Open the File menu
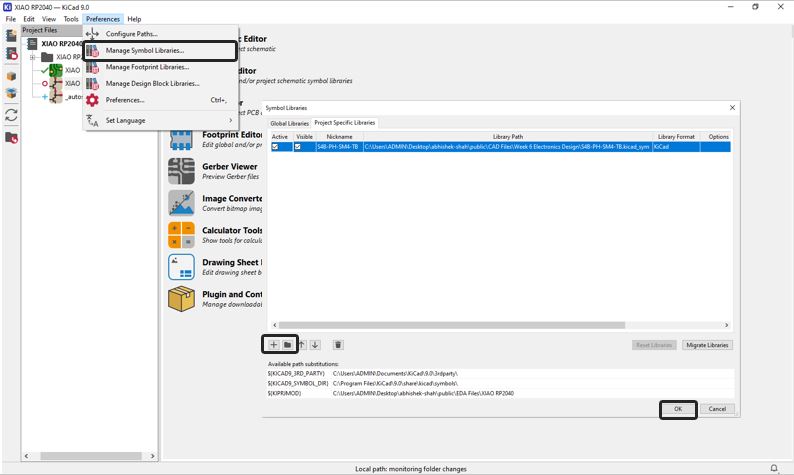 (11, 19)
